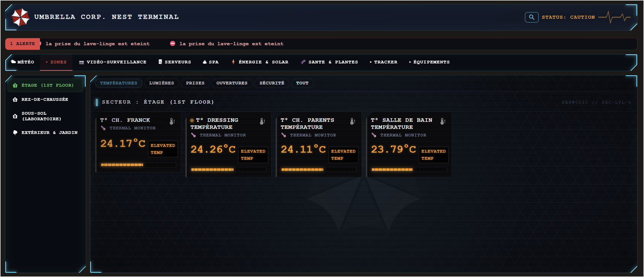644x277 pixels.
Task: Click second lave-linge alert message
Action: [x=231, y=44]
